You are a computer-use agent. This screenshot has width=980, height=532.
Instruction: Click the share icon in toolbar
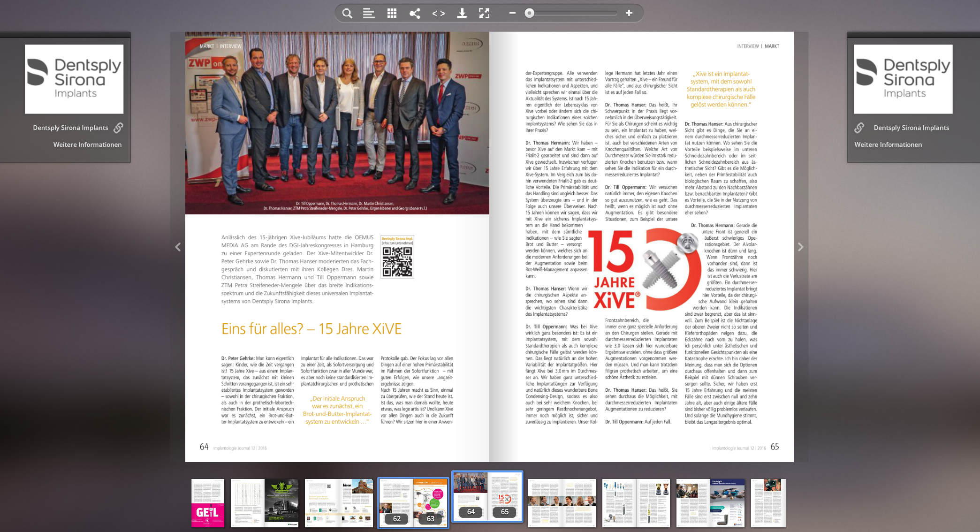coord(415,13)
